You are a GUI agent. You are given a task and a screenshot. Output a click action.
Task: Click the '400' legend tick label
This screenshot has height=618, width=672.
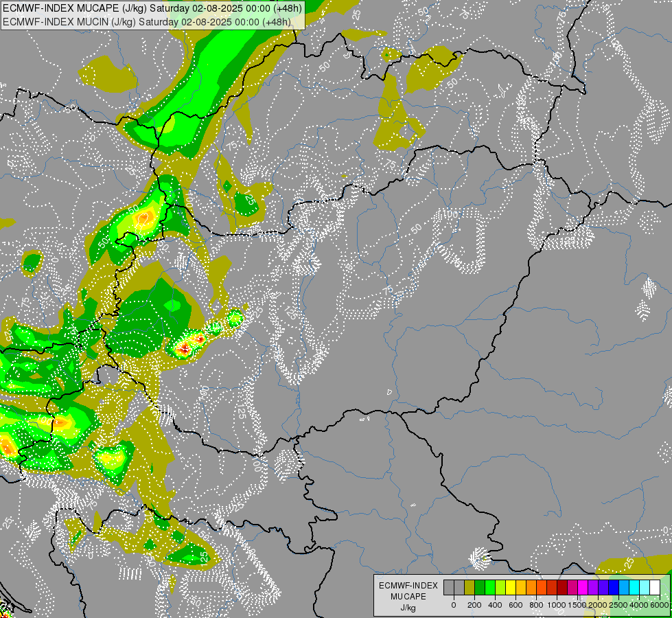(x=495, y=605)
